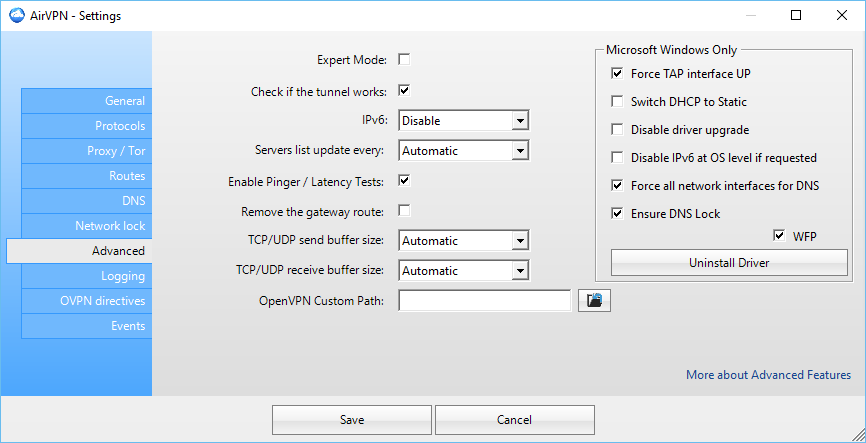Switch to Network lock tab
866x443 pixels.
click(x=87, y=225)
